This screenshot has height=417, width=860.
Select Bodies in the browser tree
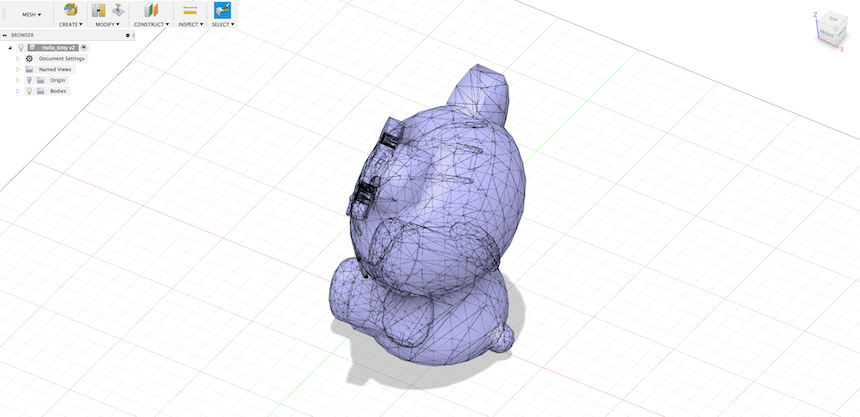pyautogui.click(x=58, y=91)
